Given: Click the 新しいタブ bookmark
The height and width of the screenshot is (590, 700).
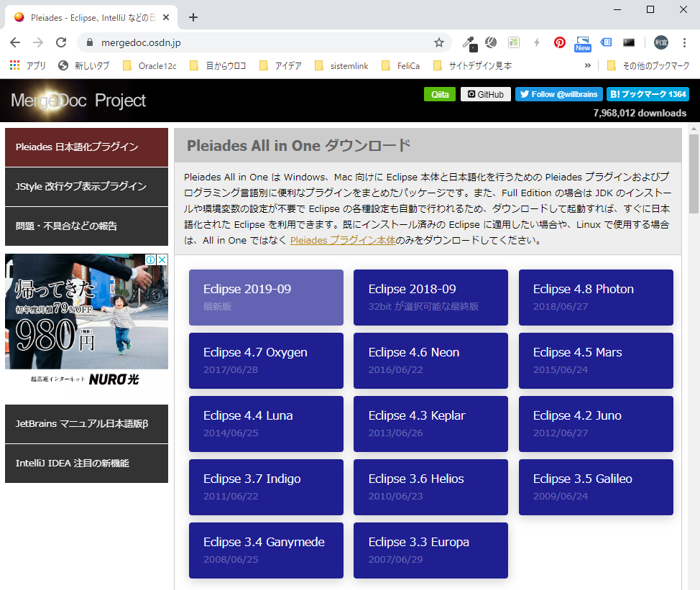Looking at the screenshot, I should [84, 65].
